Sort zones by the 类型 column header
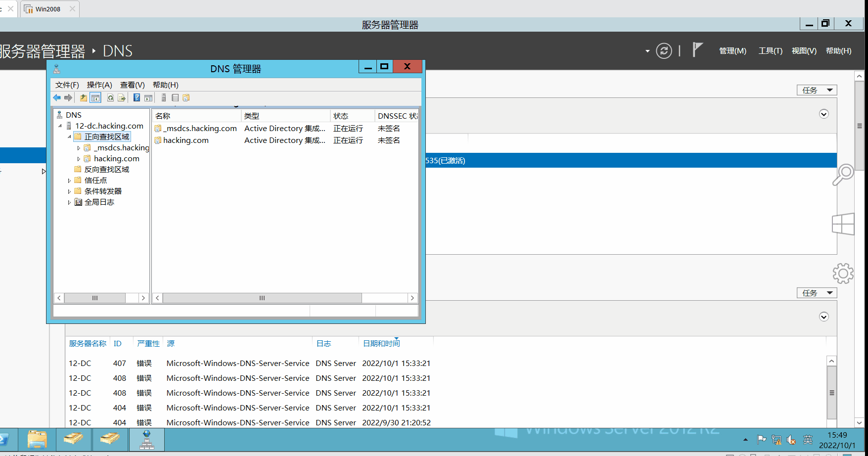 (x=285, y=116)
